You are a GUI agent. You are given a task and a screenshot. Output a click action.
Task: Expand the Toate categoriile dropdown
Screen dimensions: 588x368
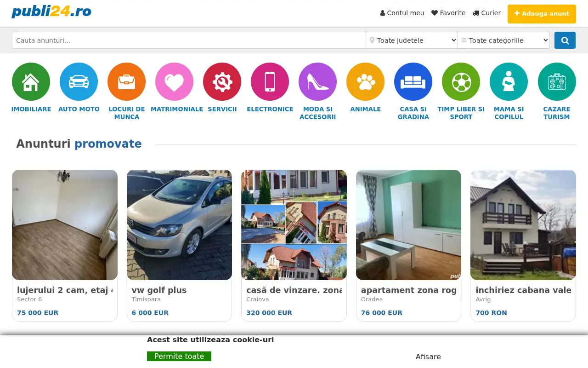tap(503, 40)
